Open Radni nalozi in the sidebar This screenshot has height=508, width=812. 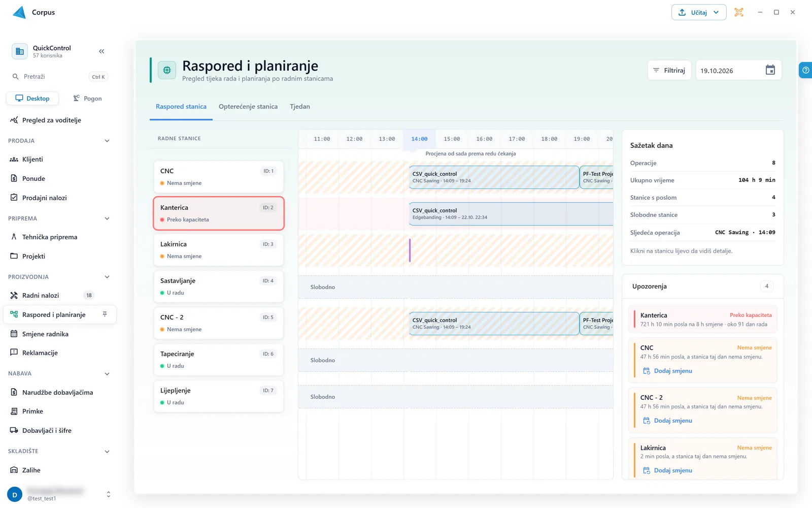(x=41, y=295)
